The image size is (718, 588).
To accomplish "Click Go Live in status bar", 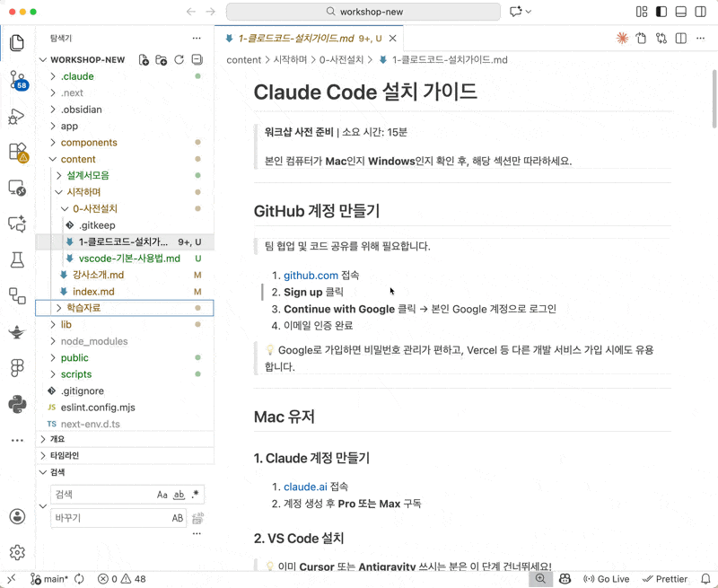I will click(607, 579).
